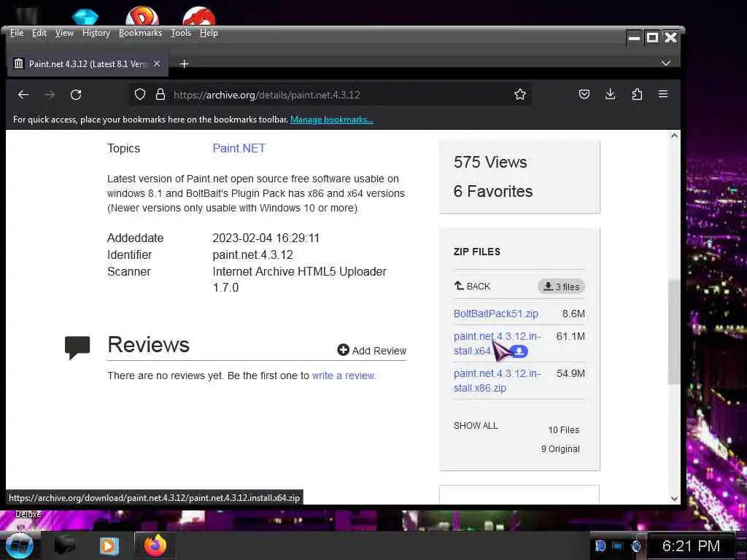This screenshot has width=747, height=560.
Task: Open the View menu
Action: pos(64,33)
